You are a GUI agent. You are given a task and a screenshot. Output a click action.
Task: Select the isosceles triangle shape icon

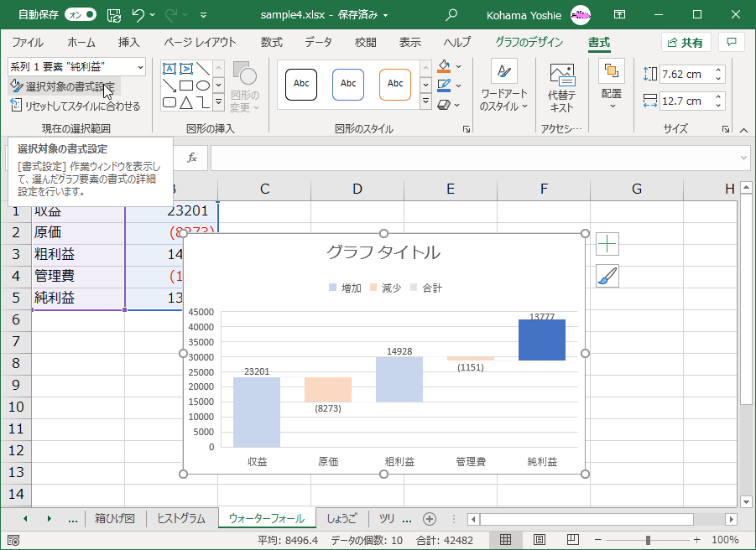[186, 102]
